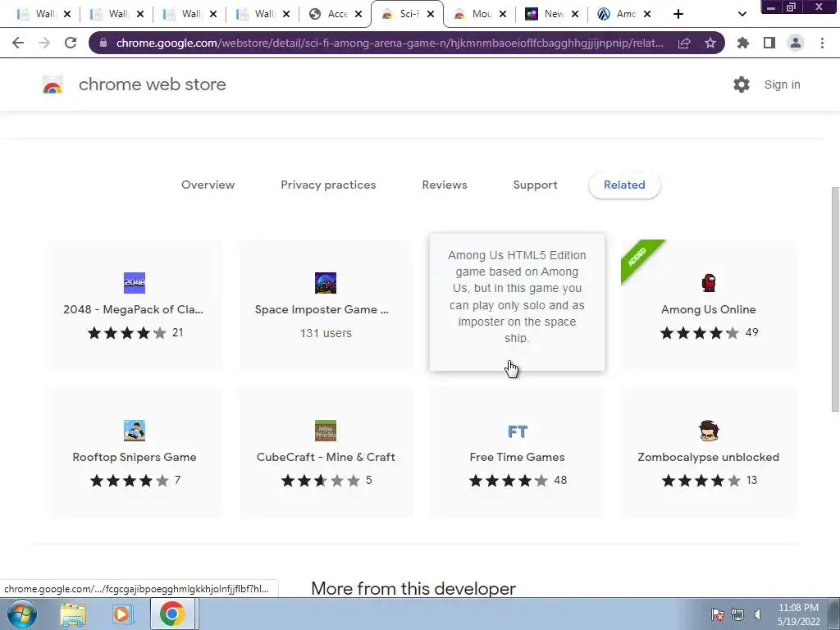Close the Acce tab
840x630 pixels.
pos(358,14)
